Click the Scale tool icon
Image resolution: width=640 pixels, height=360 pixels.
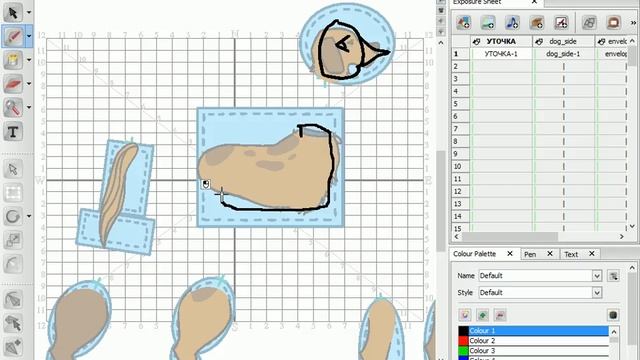(13, 240)
